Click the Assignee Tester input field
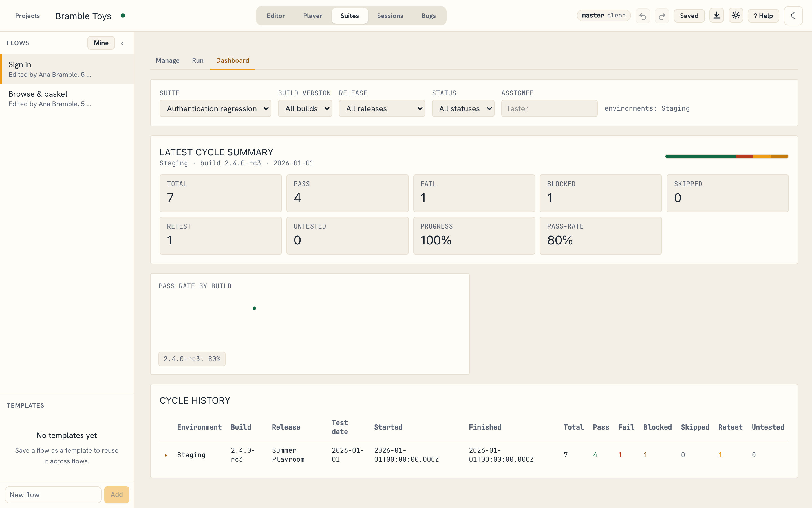 tap(549, 109)
